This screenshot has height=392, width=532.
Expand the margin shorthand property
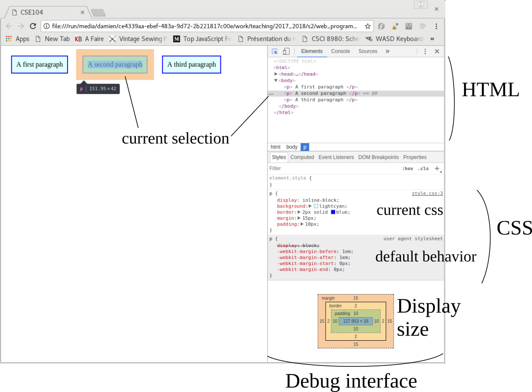coord(299,218)
